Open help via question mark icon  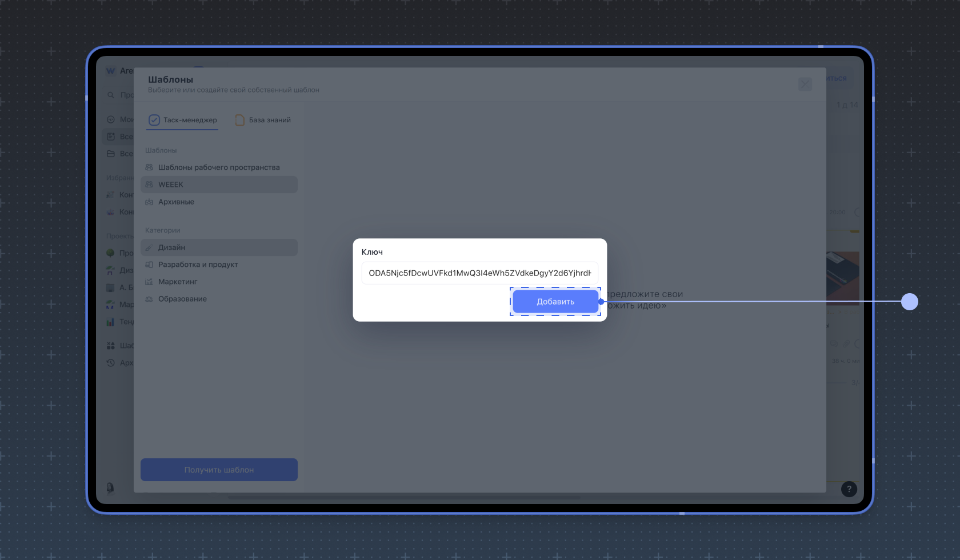click(849, 489)
